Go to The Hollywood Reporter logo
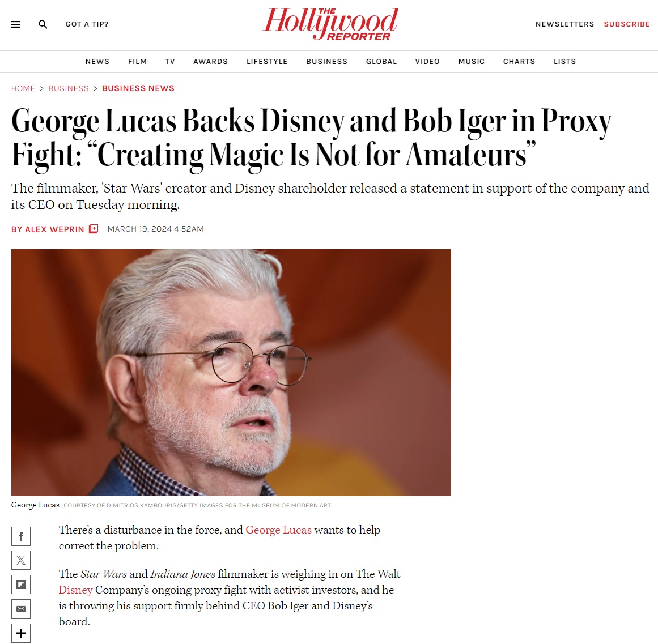 [x=330, y=24]
